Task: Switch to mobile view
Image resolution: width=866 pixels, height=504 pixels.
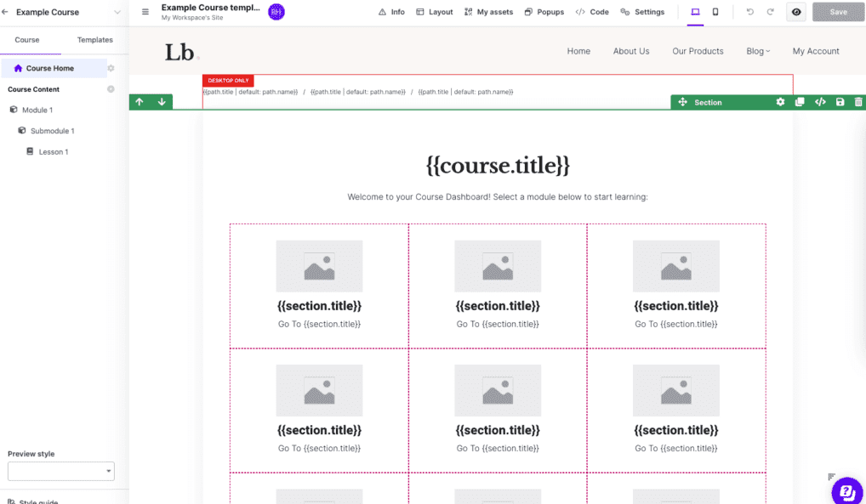Action: tap(715, 12)
